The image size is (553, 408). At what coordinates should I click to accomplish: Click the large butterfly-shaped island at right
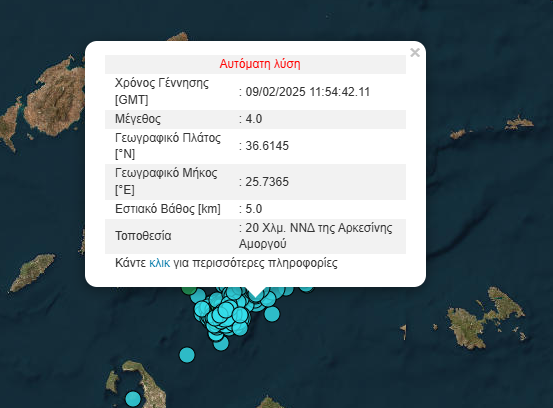pyautogui.click(x=485, y=319)
